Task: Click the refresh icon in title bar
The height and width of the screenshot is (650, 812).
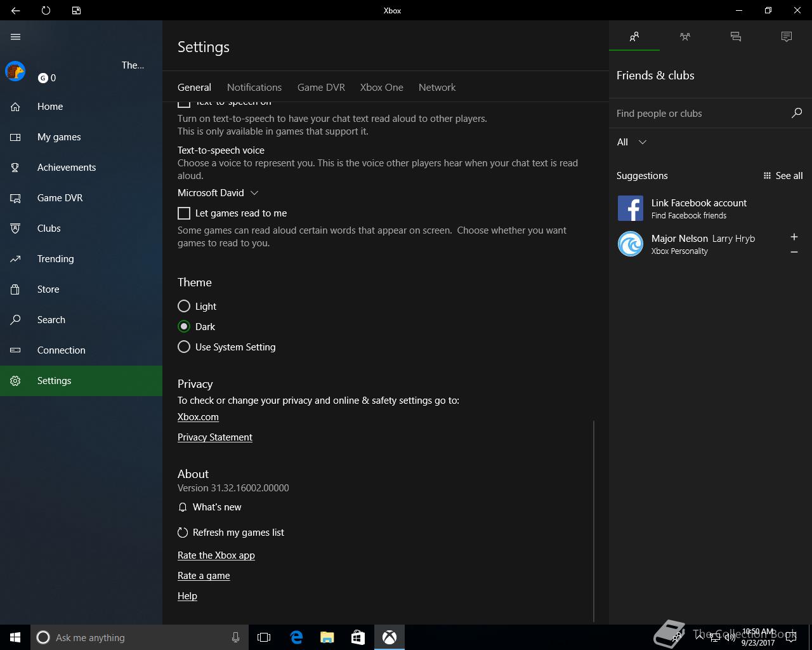Action: [46, 10]
